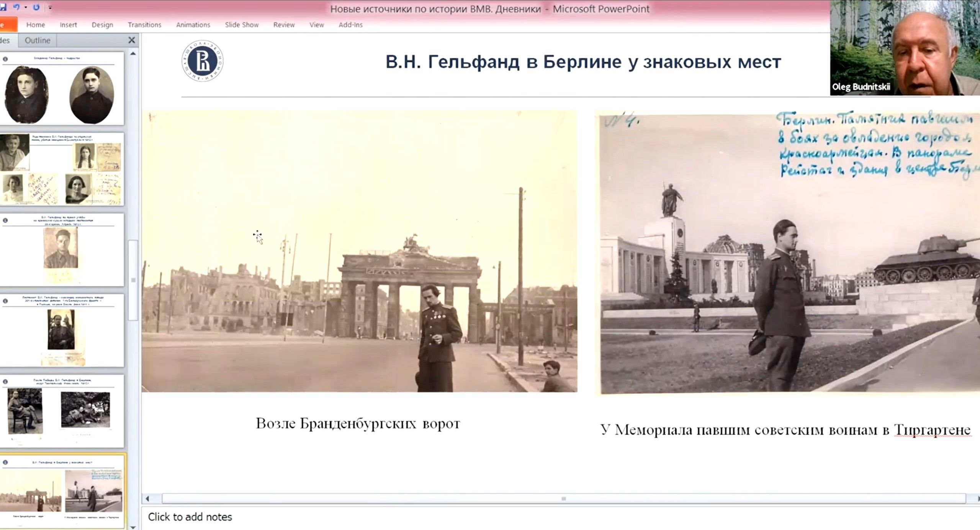Select slide thumbnail with two oval portraits
Screen dimensions: 980x530
61,89
